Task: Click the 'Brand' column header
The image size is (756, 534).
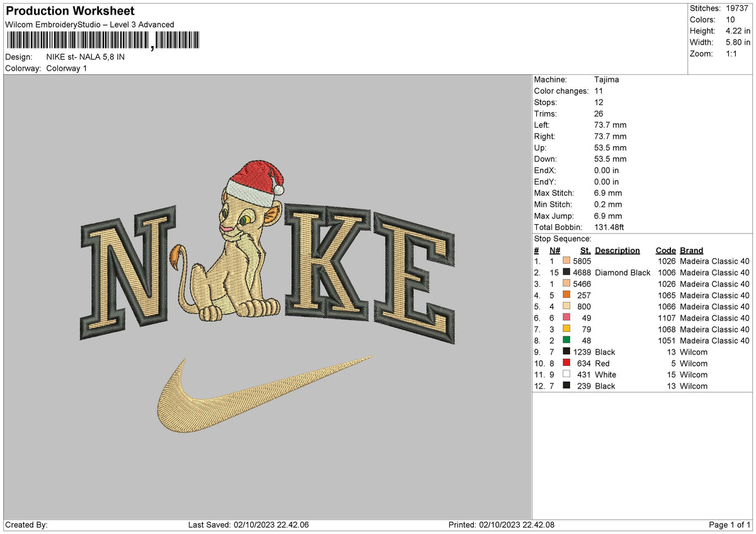Action: pos(692,251)
